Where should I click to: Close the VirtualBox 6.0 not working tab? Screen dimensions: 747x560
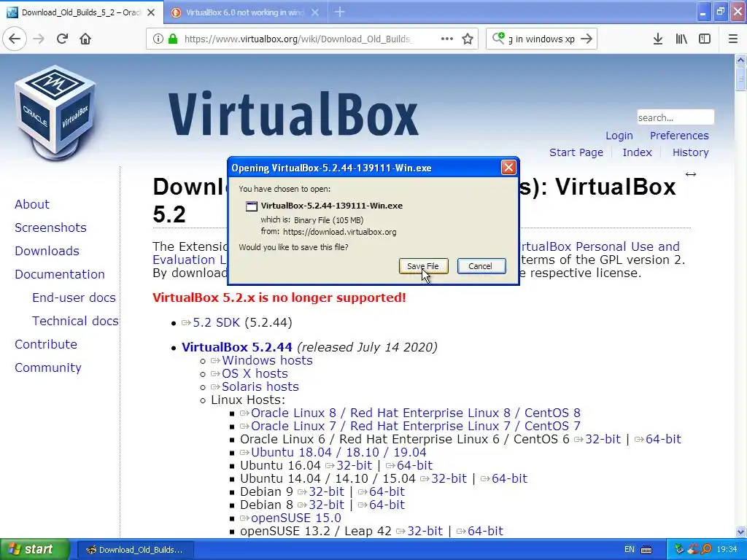pyautogui.click(x=315, y=12)
